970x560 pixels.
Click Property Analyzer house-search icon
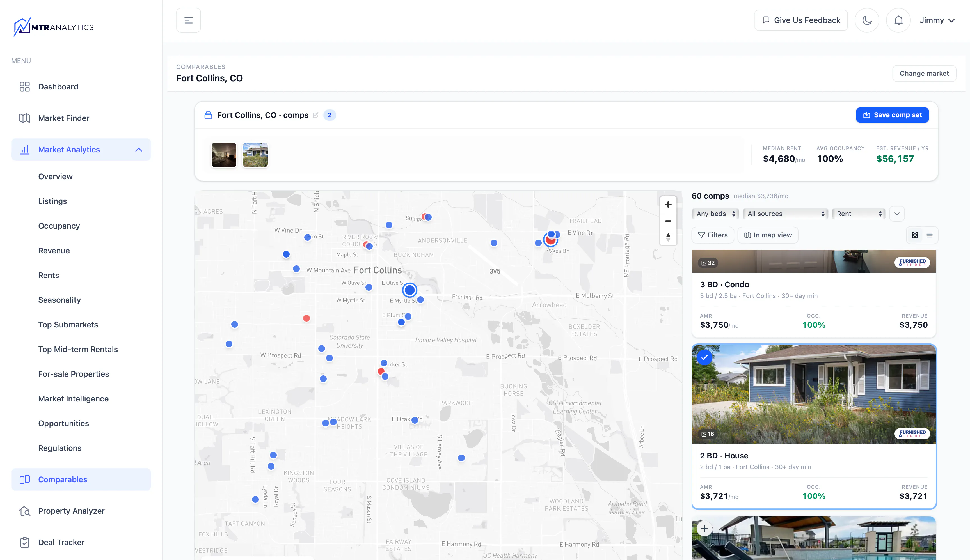click(25, 511)
